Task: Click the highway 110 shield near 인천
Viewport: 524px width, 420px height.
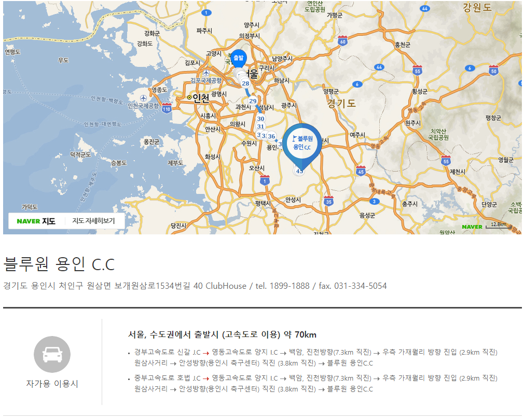Action: 167,108
